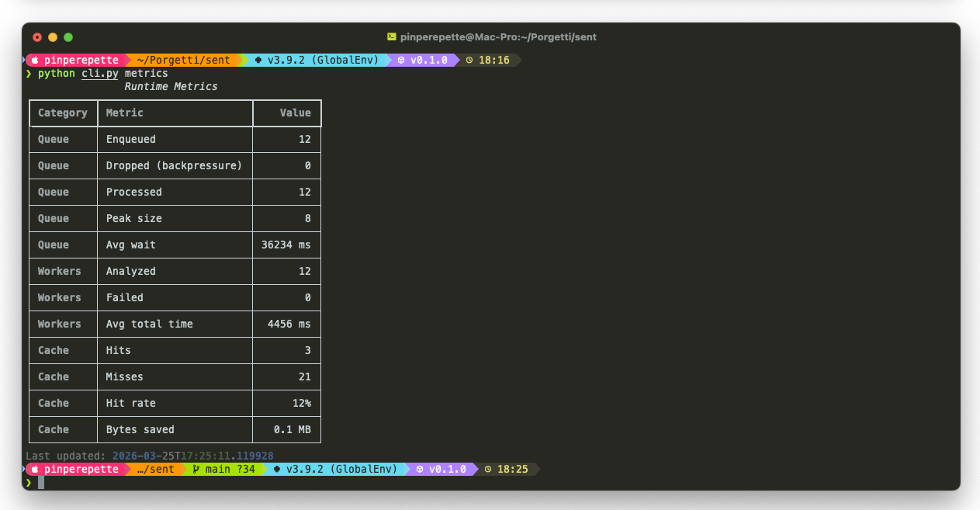Click the Value column header
The width and height of the screenshot is (980, 510).
(296, 113)
